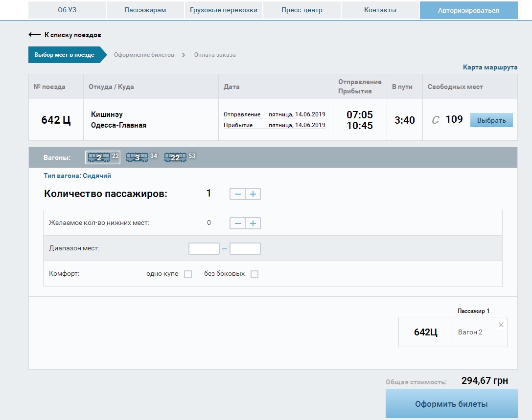
Task: Click the seat range end input field
Action: (245, 249)
